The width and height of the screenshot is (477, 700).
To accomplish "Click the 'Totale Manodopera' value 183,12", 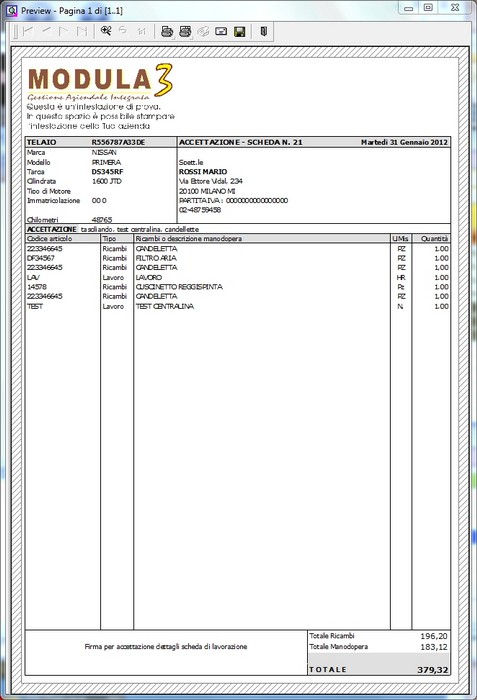I will (x=434, y=647).
